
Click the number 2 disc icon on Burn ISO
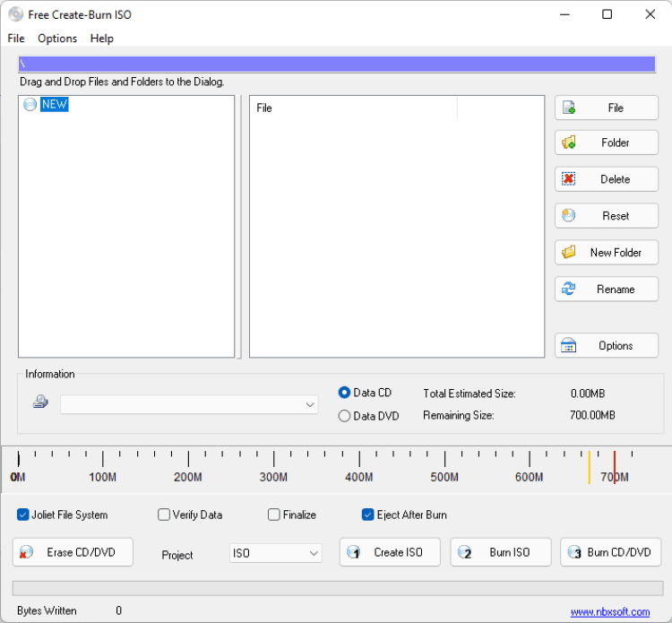click(x=464, y=552)
